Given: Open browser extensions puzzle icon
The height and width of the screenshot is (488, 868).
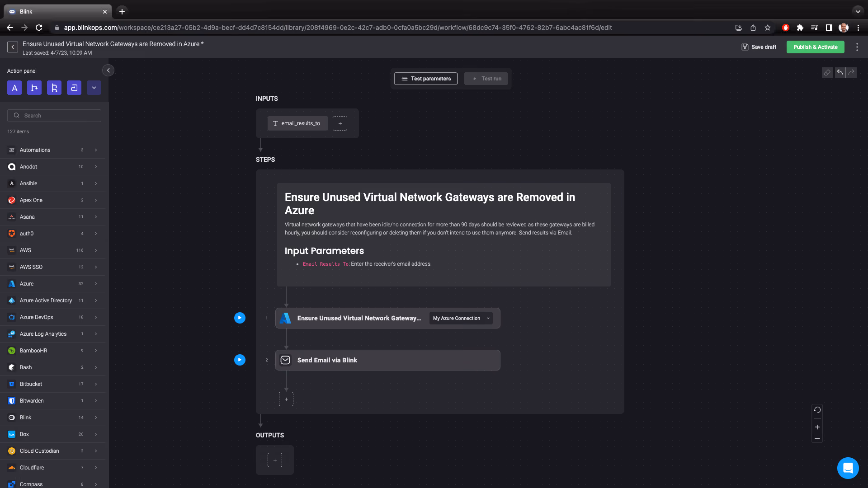Looking at the screenshot, I should [x=800, y=28].
